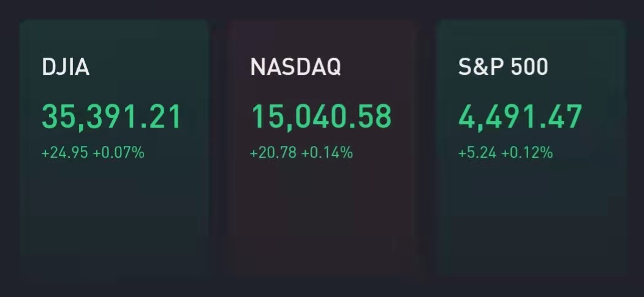Click the S&P 500 percent change +0.12%

pyautogui.click(x=528, y=153)
